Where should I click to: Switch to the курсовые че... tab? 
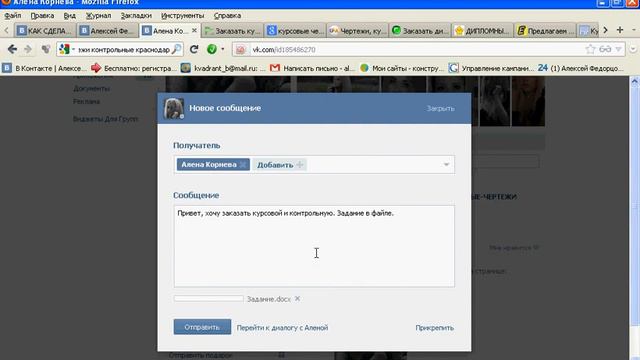point(295,31)
